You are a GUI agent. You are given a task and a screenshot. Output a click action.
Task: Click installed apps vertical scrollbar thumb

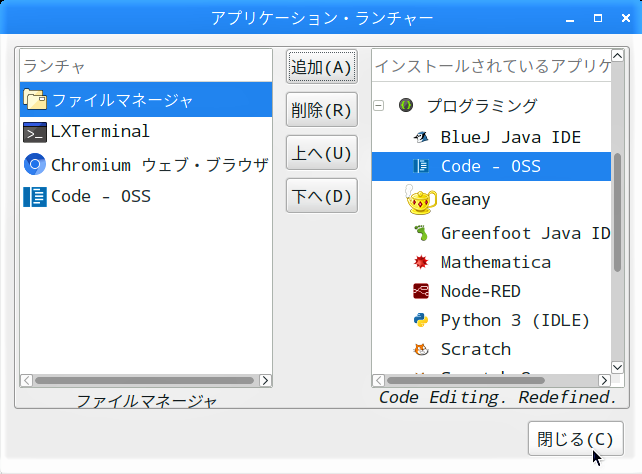(617, 212)
